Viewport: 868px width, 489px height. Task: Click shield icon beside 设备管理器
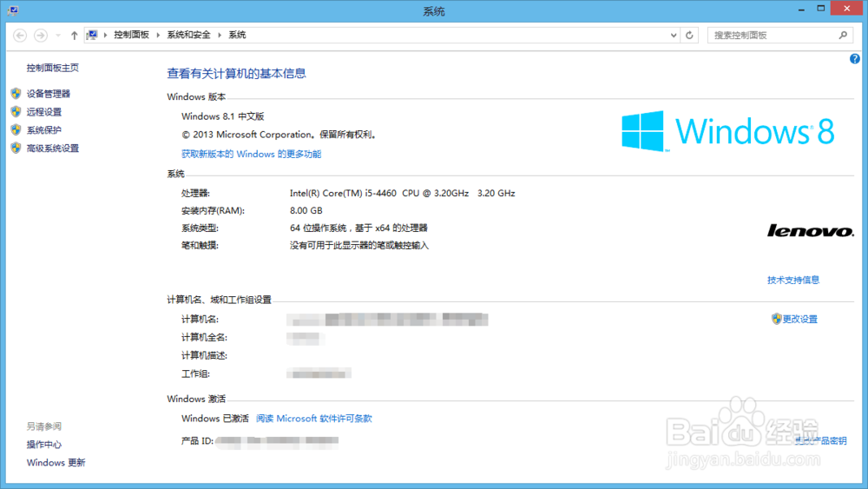tap(16, 94)
